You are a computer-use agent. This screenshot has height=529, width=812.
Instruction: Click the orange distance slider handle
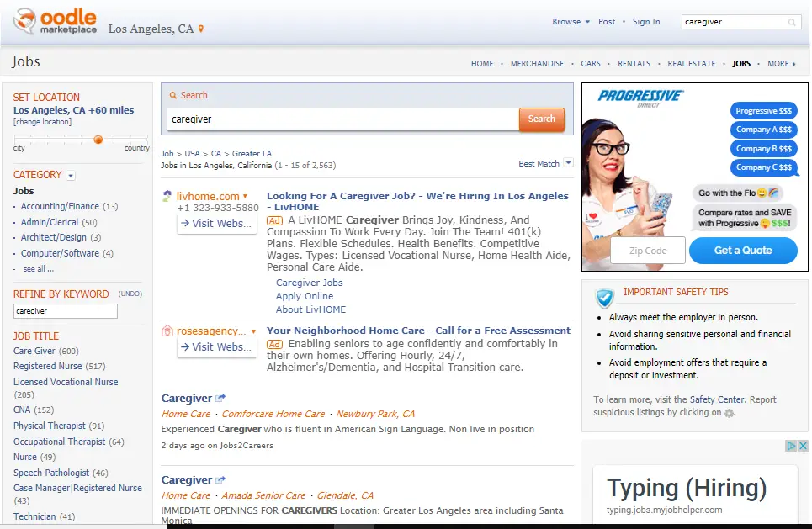[98, 140]
